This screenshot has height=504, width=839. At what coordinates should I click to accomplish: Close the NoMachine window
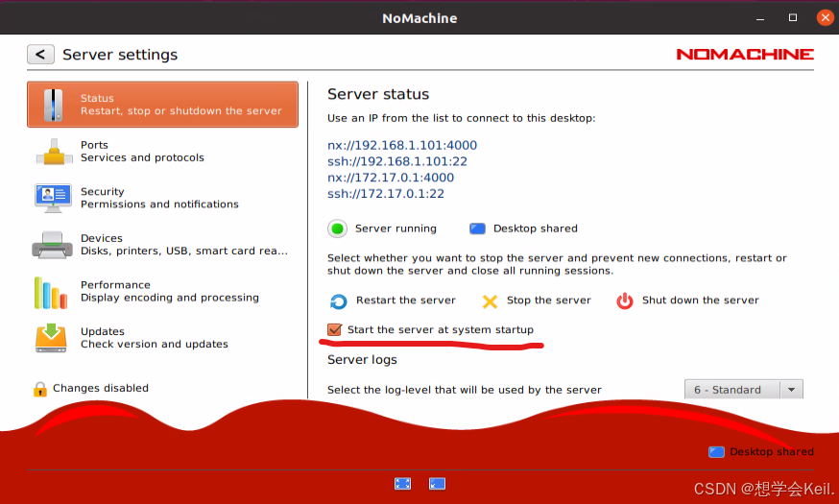pyautogui.click(x=826, y=17)
